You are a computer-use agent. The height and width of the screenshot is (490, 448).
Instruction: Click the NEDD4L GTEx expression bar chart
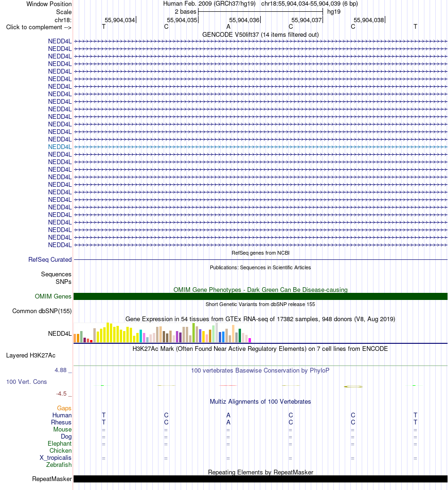pos(162,333)
